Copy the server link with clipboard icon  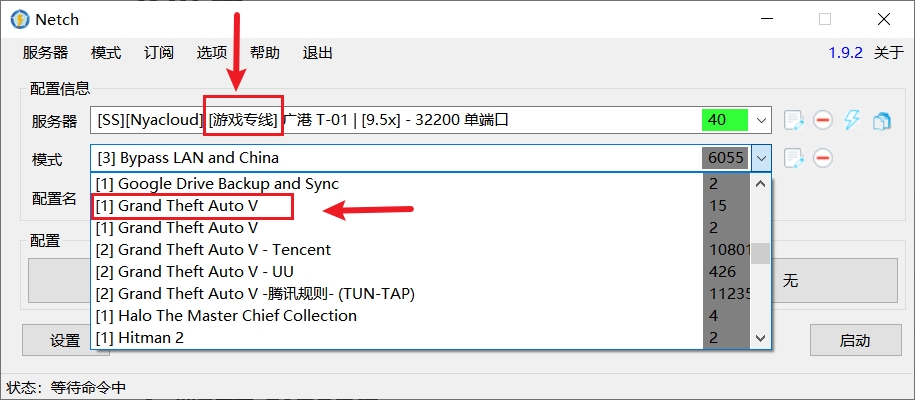tap(881, 120)
